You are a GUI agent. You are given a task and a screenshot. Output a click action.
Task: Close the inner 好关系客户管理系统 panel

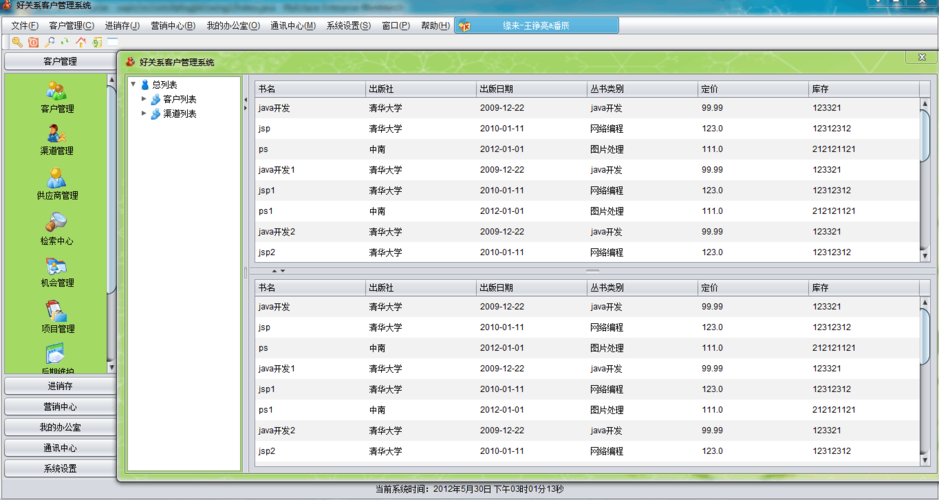922,57
